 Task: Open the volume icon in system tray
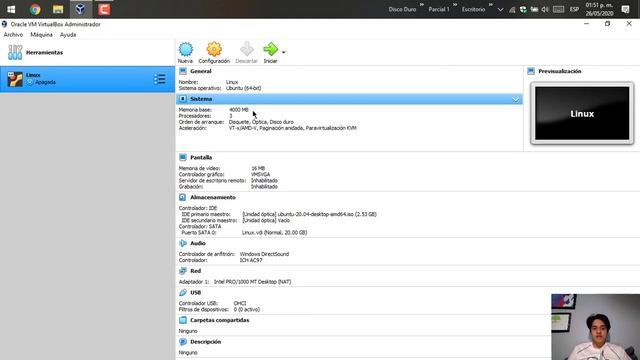coord(545,9)
